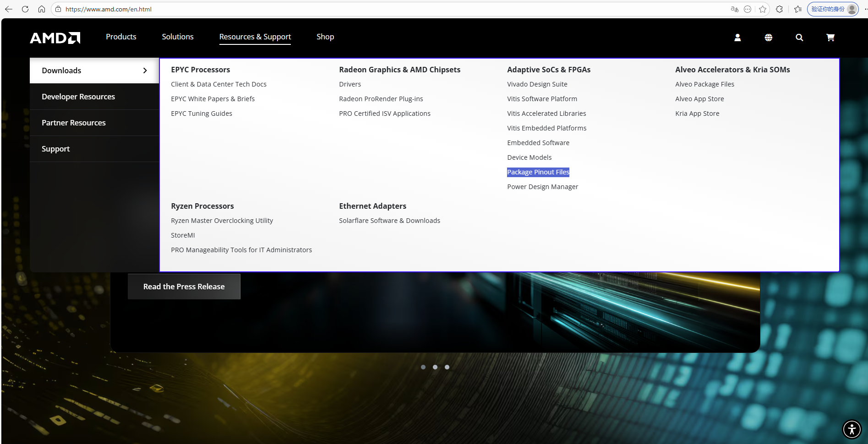The width and height of the screenshot is (868, 444).
Task: Select third carousel slide dot
Action: tap(447, 367)
